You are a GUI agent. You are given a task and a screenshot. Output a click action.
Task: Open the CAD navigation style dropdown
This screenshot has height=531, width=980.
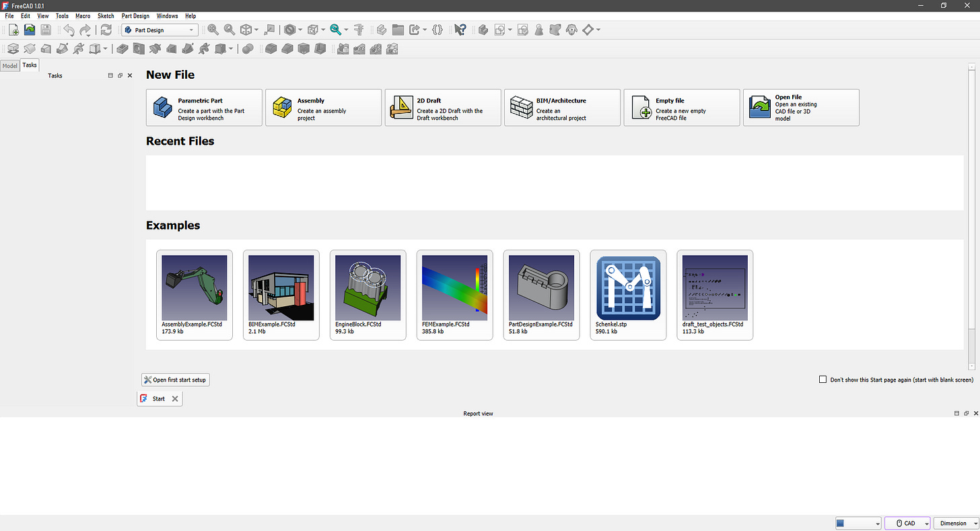point(907,524)
